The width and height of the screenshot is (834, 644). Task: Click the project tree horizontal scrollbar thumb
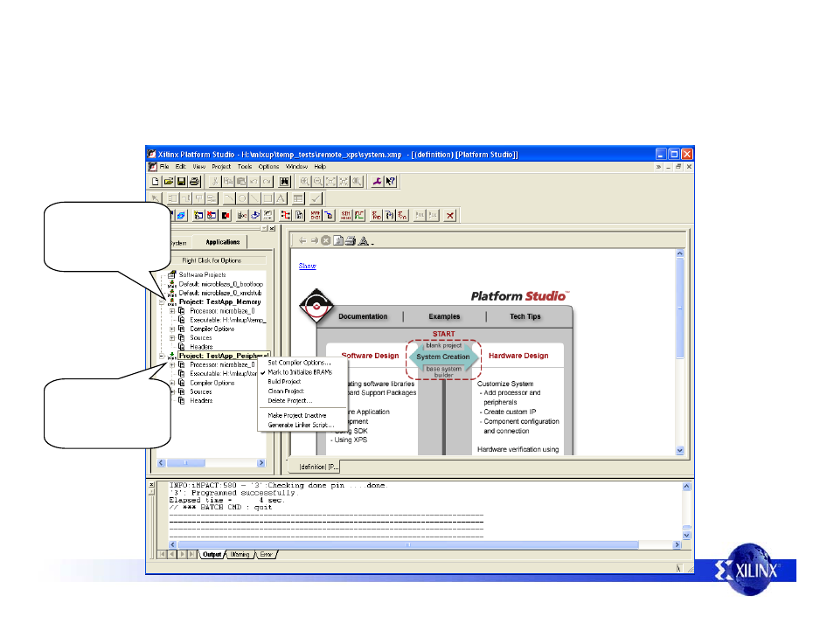point(185,463)
